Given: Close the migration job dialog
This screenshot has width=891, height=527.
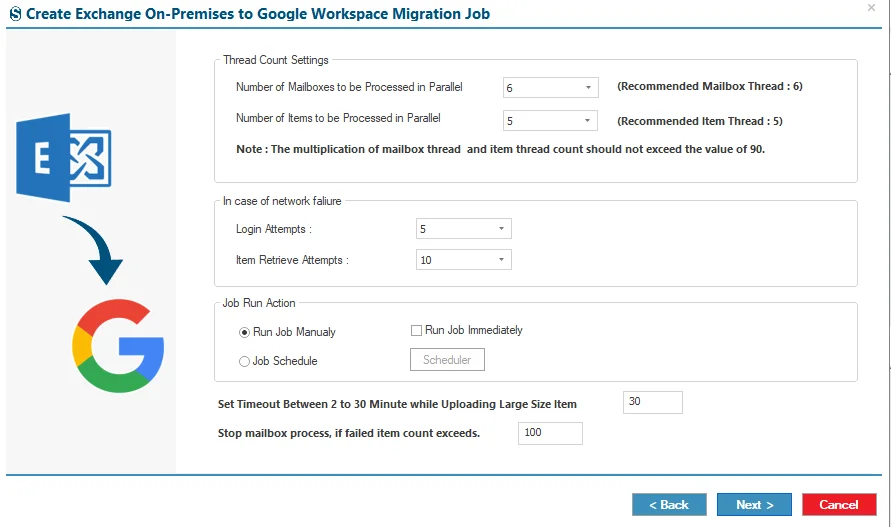Looking at the screenshot, I should pyautogui.click(x=871, y=8).
